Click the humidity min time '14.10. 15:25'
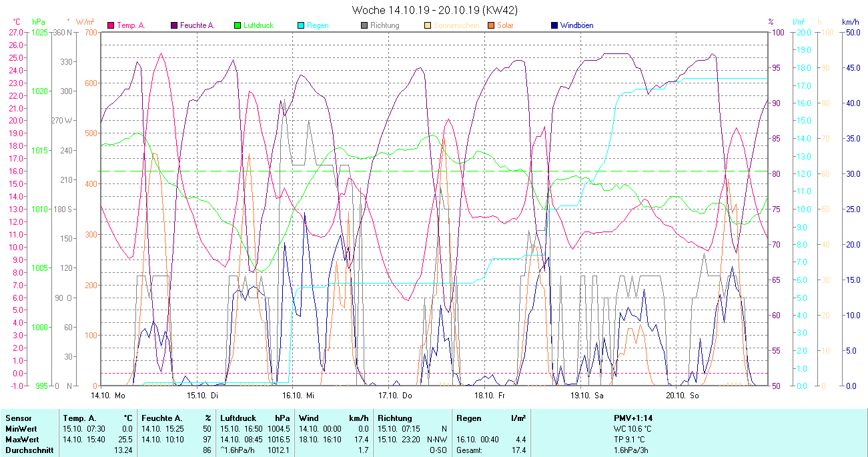The image size is (868, 457). (162, 428)
